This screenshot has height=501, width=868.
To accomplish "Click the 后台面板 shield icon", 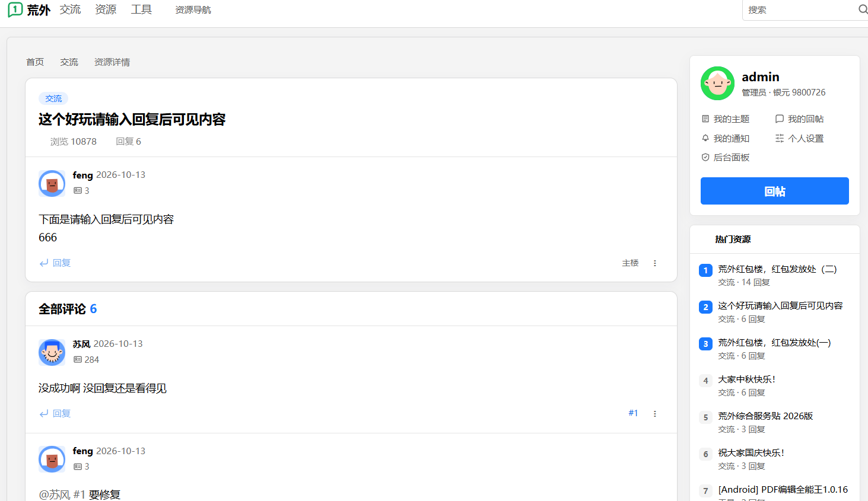I will pos(705,157).
